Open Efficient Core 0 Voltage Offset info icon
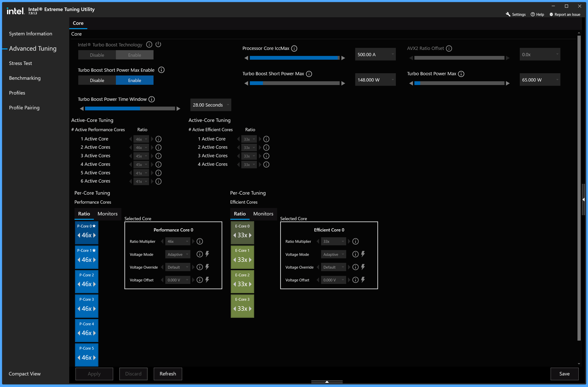Screen dimensions: 588x387 tap(355, 280)
